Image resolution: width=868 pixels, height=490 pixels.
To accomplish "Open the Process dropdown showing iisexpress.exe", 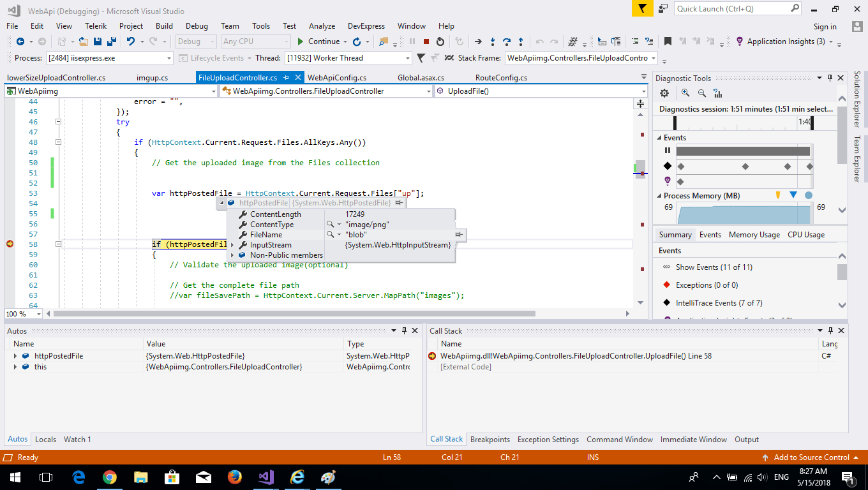I will [x=169, y=58].
